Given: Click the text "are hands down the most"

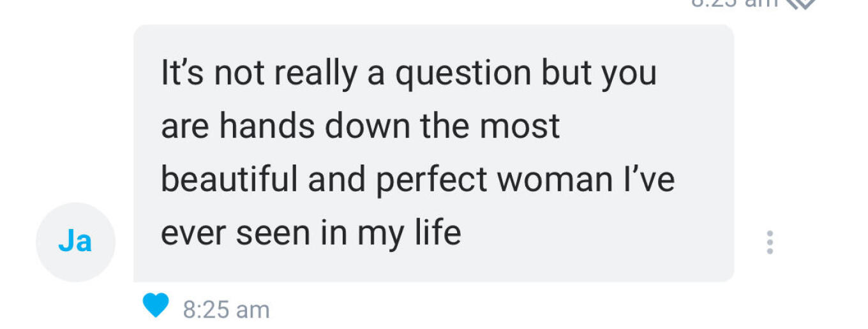Looking at the screenshot, I should coord(360,126).
